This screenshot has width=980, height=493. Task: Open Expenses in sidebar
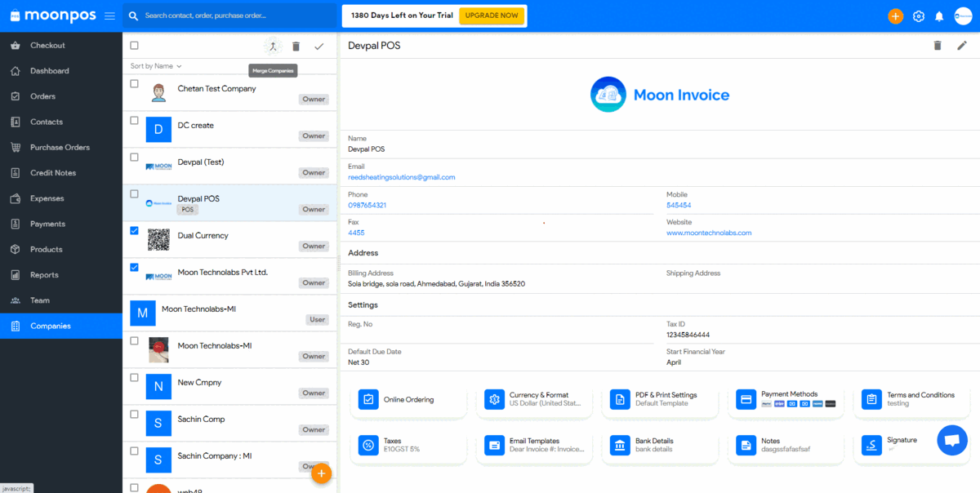tap(61, 198)
